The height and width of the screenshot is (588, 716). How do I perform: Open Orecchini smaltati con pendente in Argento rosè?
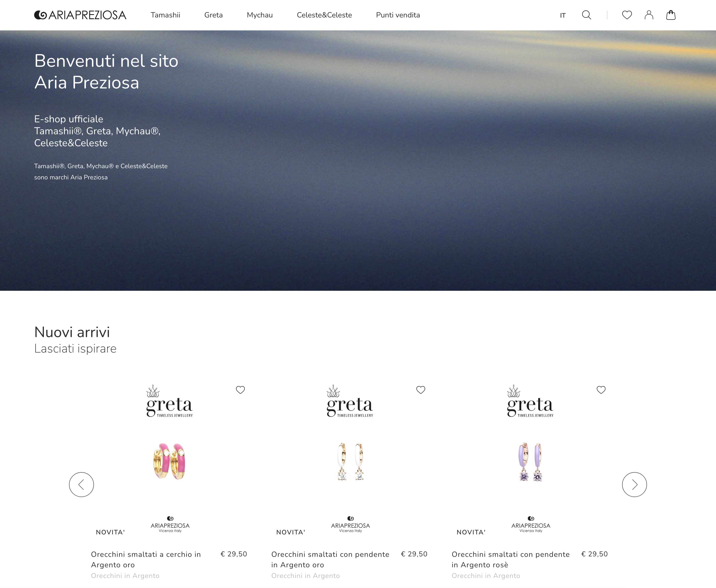(511, 559)
